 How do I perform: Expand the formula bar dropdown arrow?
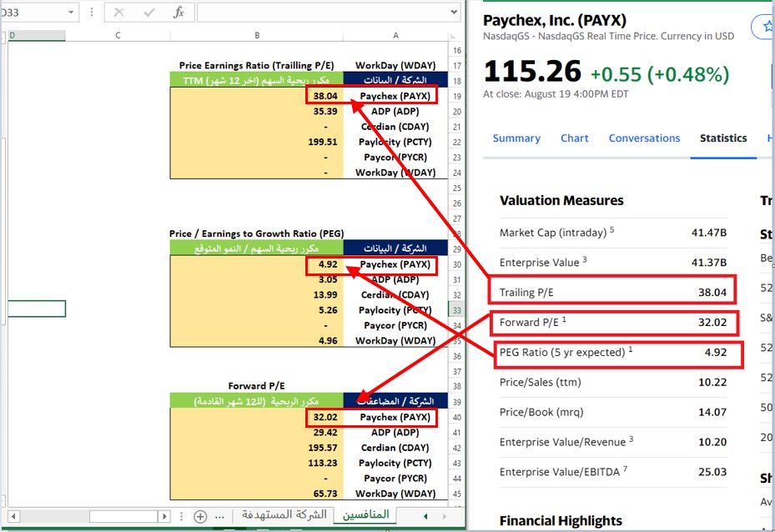pyautogui.click(x=454, y=13)
